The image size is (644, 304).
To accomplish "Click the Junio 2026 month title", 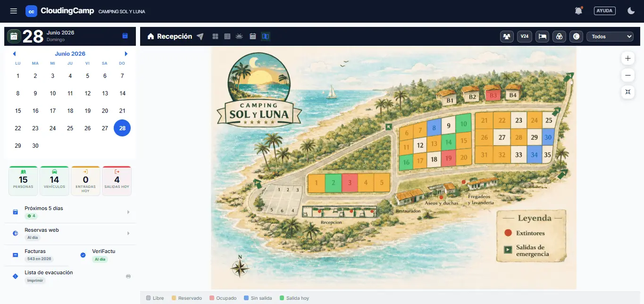I will [70, 54].
